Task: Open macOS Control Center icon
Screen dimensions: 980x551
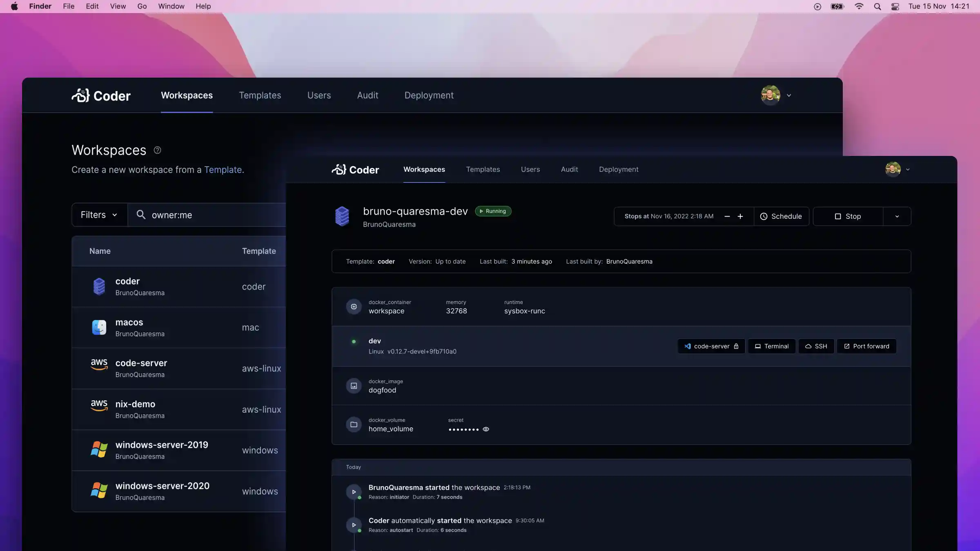Action: click(895, 7)
